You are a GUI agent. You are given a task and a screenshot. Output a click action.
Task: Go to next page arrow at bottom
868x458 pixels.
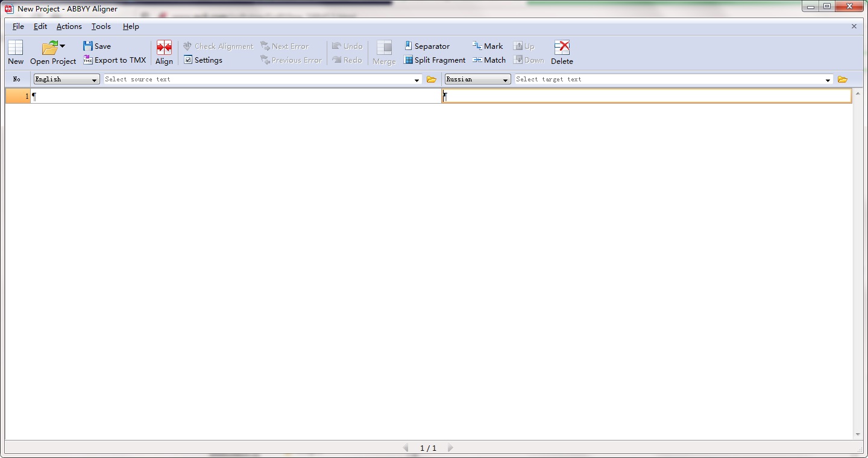450,448
